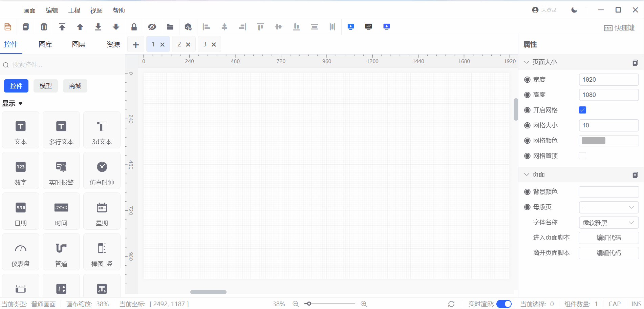The image size is (644, 309).
Task: Click the 网格颜色 color swatch
Action: click(593, 140)
